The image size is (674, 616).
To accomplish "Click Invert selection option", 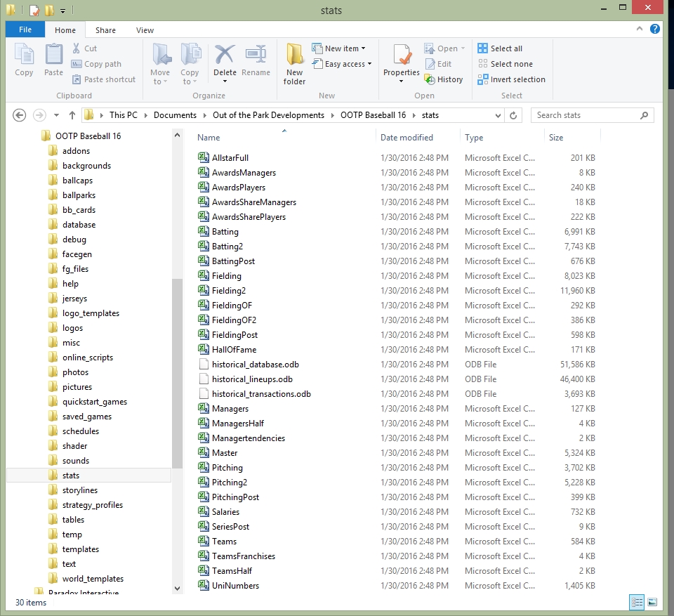I will [511, 79].
